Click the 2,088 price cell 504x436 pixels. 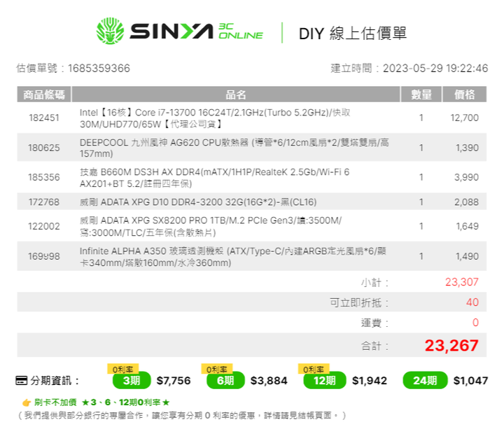pos(466,202)
